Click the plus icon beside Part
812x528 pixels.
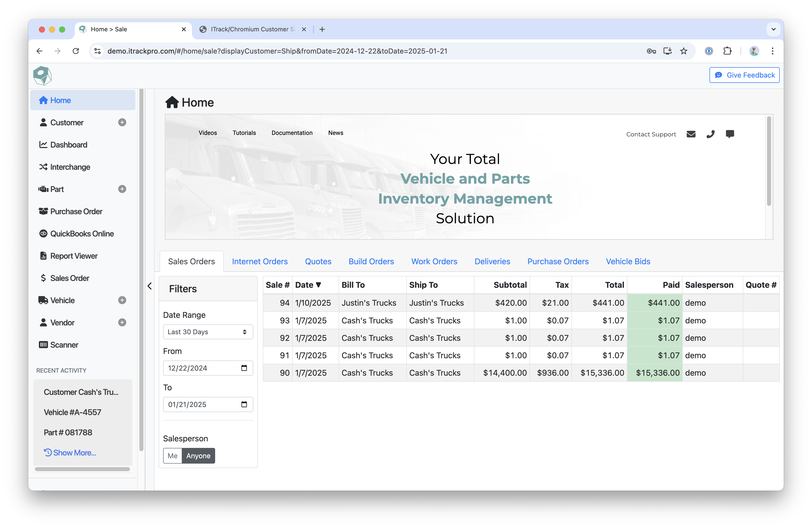tap(122, 189)
